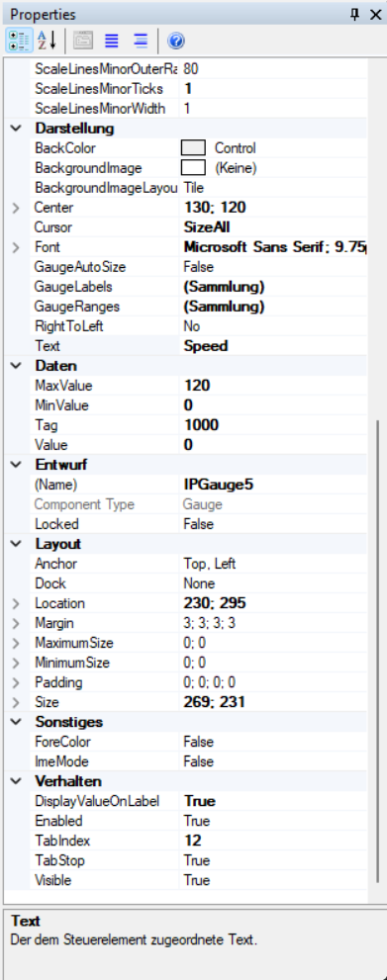Viewport: 387px width, 980px height.
Task: Collapse the Entwurf category
Action: (16, 465)
